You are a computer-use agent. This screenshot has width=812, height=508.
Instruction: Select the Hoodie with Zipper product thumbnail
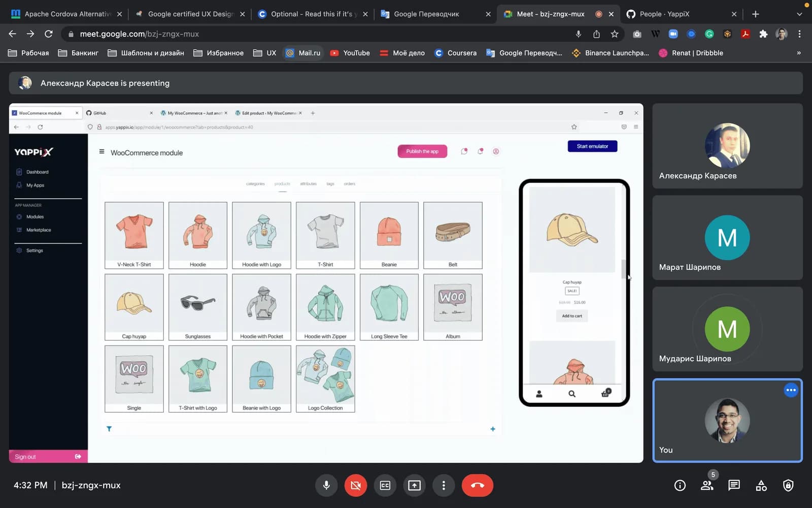(x=325, y=307)
